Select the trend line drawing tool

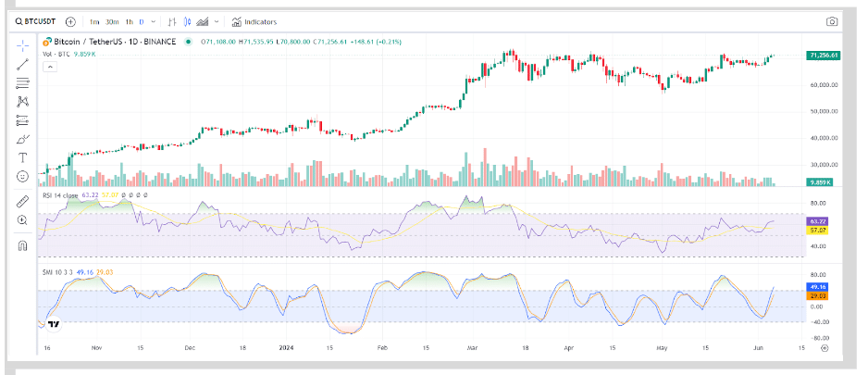point(23,65)
